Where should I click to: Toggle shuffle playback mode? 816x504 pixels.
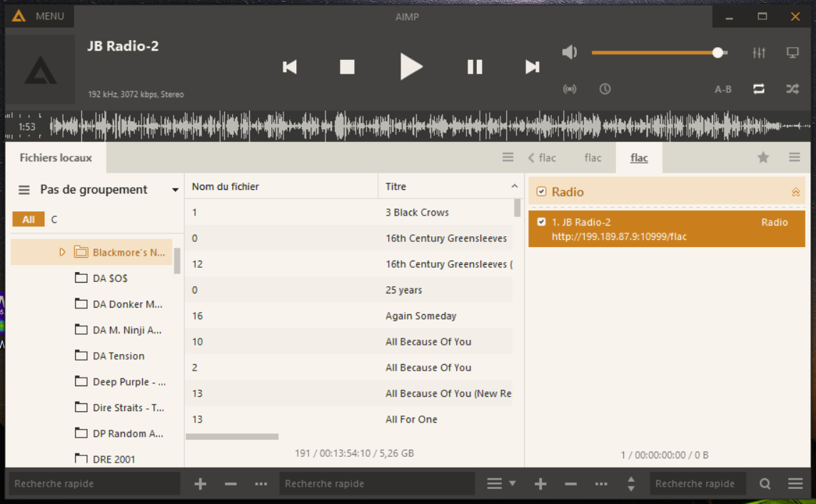(792, 89)
